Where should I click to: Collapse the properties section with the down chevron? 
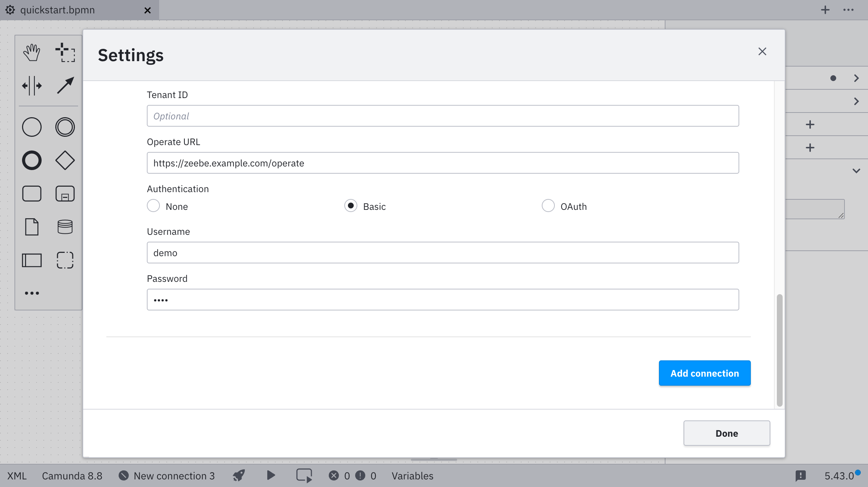click(x=856, y=171)
